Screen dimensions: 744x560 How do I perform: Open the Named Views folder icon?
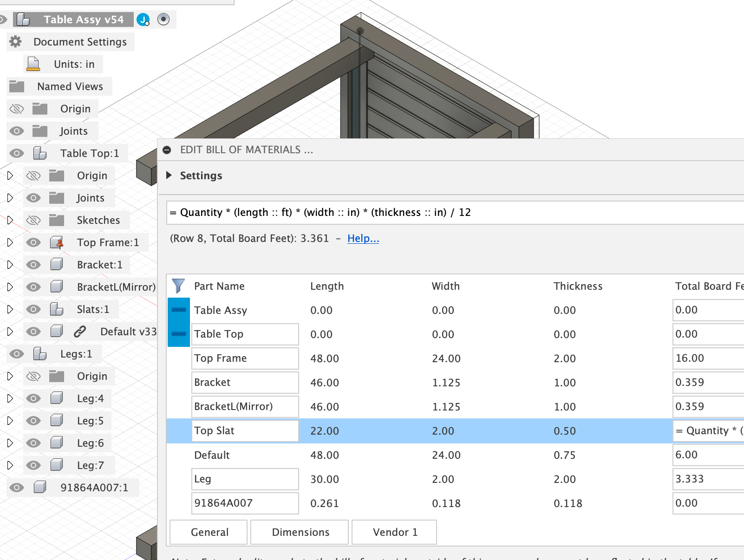click(18, 86)
